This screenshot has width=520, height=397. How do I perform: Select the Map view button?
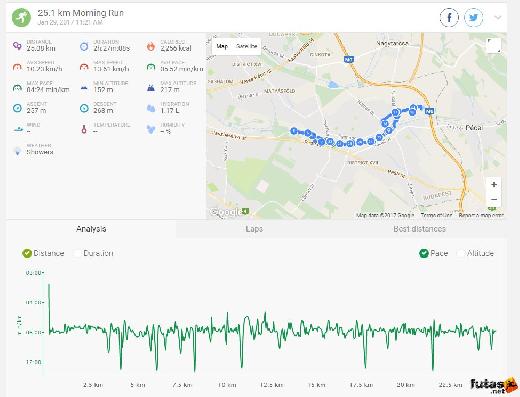(222, 46)
